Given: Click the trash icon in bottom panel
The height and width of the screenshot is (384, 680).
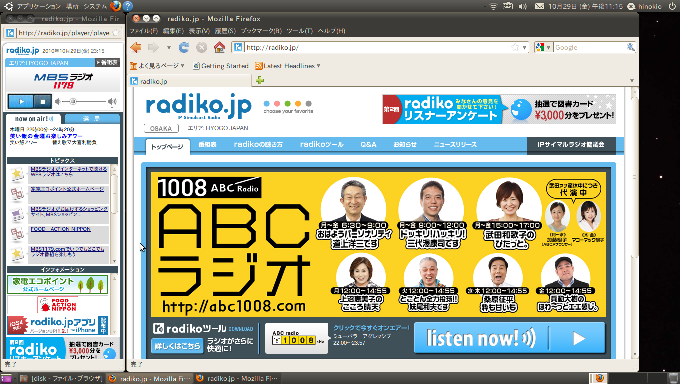Looking at the screenshot, I should pos(673,378).
